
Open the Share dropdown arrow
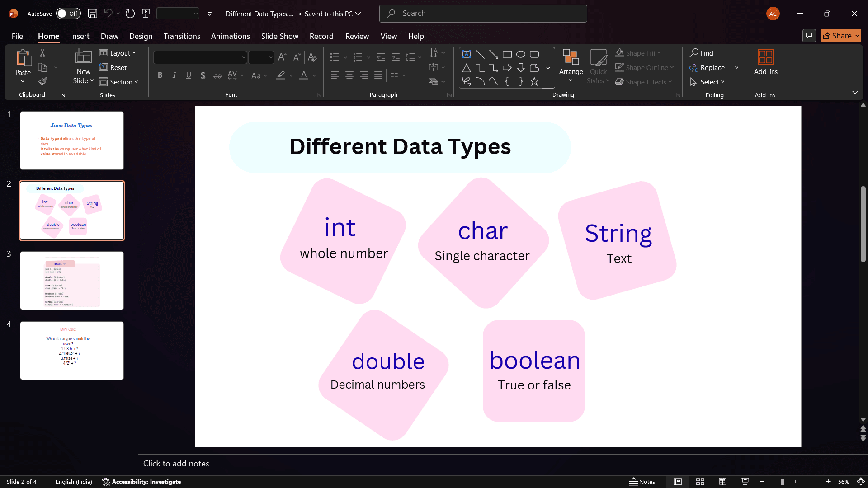(857, 36)
